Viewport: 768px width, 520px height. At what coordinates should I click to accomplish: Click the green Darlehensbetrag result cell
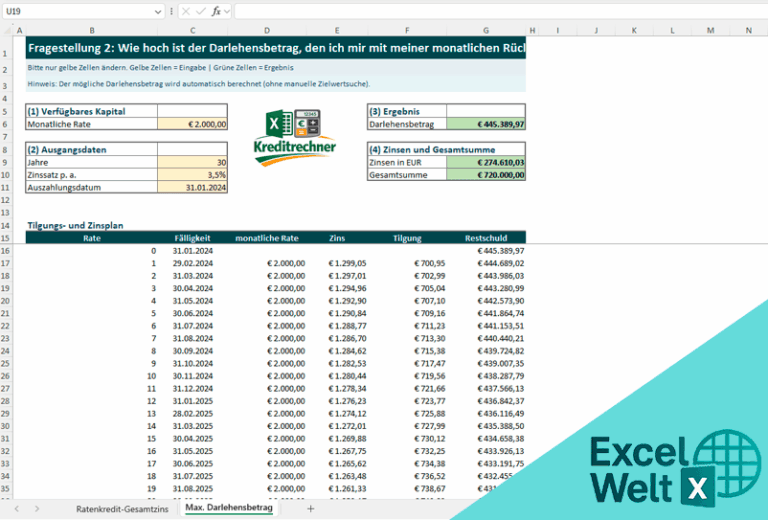[x=486, y=124]
